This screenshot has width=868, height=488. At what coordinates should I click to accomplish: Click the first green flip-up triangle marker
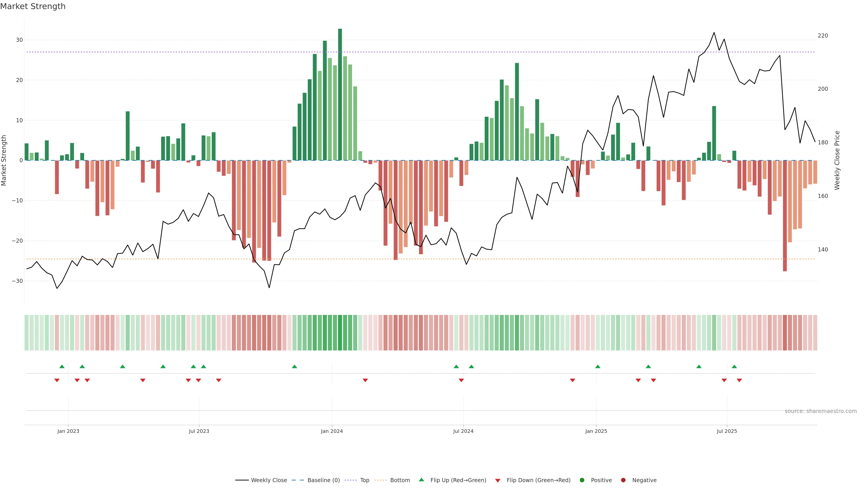tap(62, 366)
